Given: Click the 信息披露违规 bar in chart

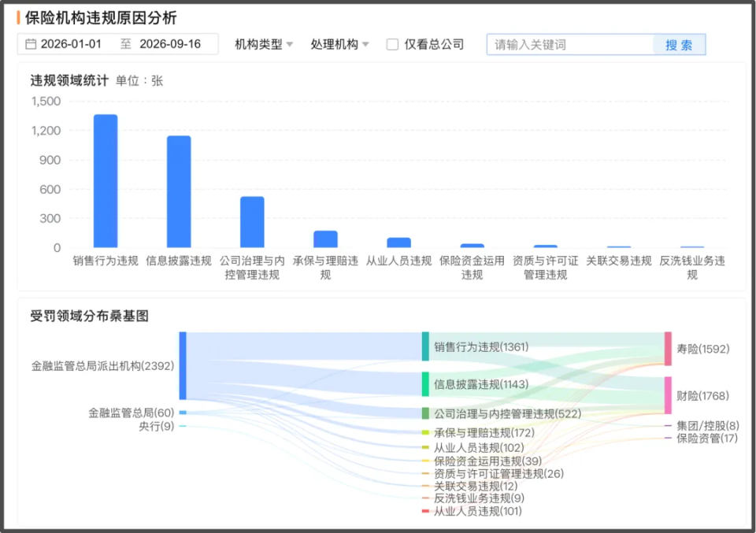Looking at the screenshot, I should coord(179,192).
